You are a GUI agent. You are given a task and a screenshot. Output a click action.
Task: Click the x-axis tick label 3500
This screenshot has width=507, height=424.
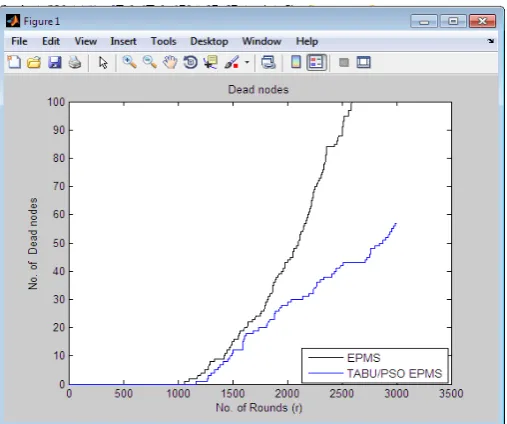(x=451, y=394)
